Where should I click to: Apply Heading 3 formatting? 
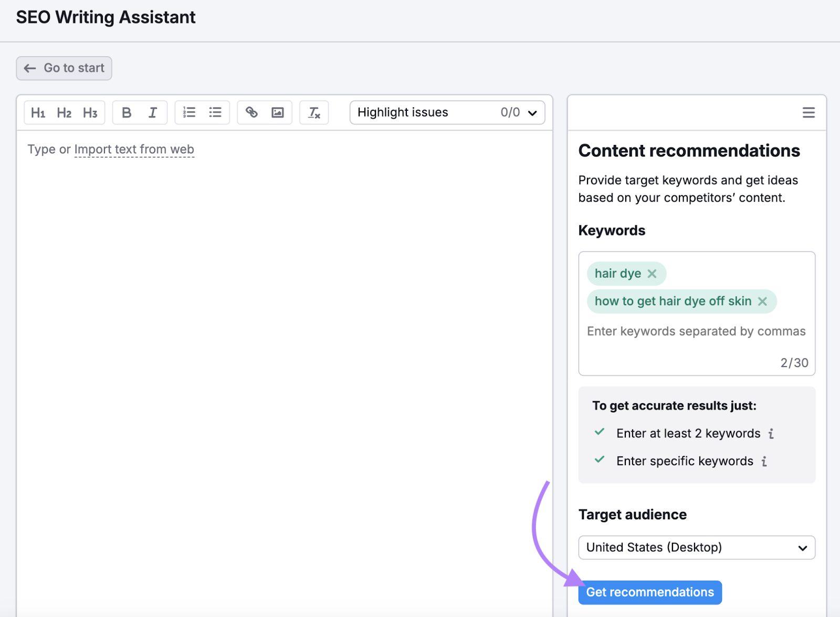pos(90,112)
